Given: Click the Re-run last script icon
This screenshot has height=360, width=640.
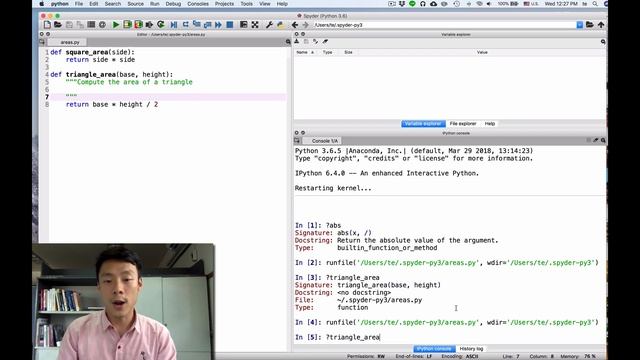Looking at the screenshot, I should click(x=161, y=25).
